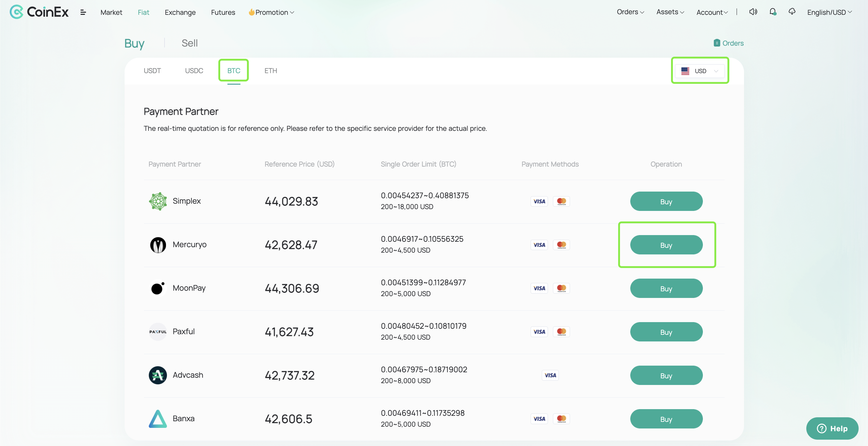Click the Visa icon in the Mercuryo row
Viewport: 868px width, 446px height.
click(x=539, y=245)
